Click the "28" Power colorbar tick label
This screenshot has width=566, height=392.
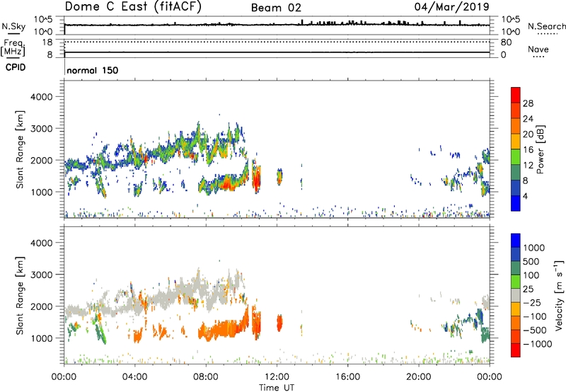[528, 103]
